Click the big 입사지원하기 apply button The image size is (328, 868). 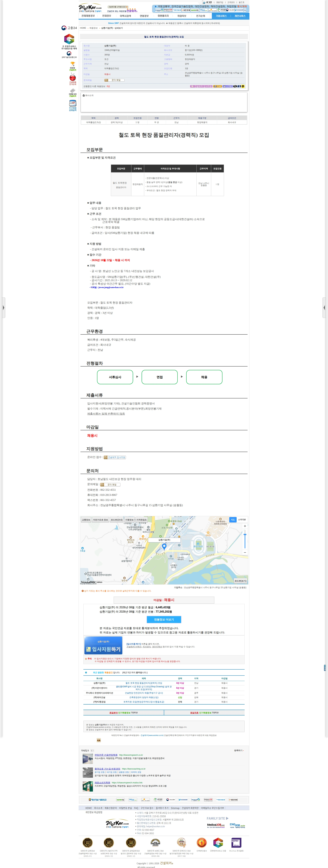coord(103,645)
